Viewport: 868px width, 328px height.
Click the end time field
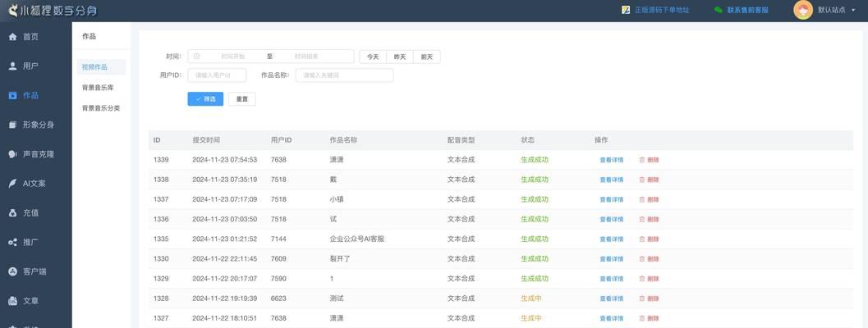click(x=306, y=57)
